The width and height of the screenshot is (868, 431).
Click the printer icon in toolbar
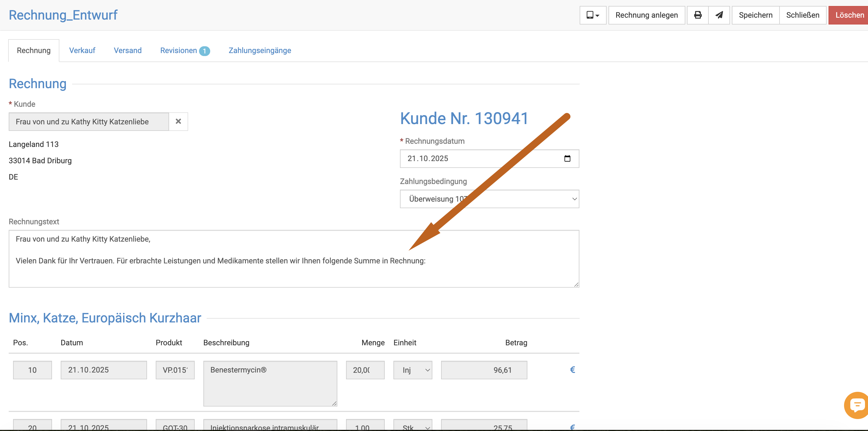coord(698,15)
